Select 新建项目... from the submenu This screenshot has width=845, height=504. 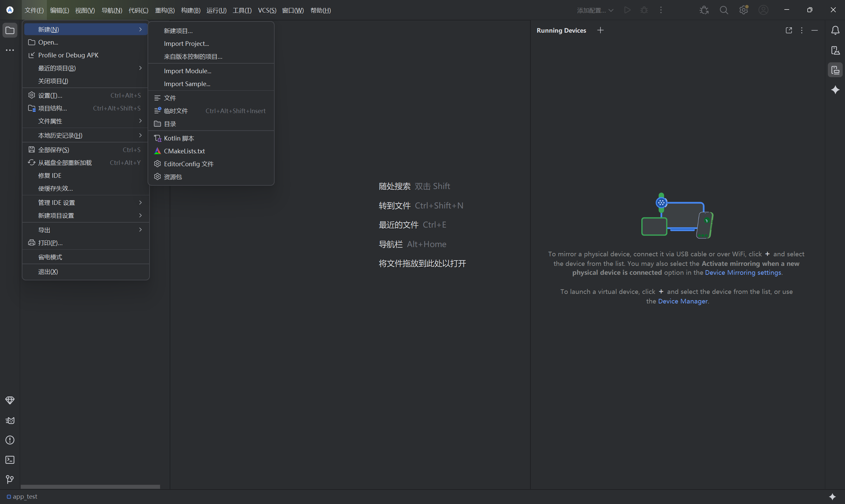click(178, 31)
